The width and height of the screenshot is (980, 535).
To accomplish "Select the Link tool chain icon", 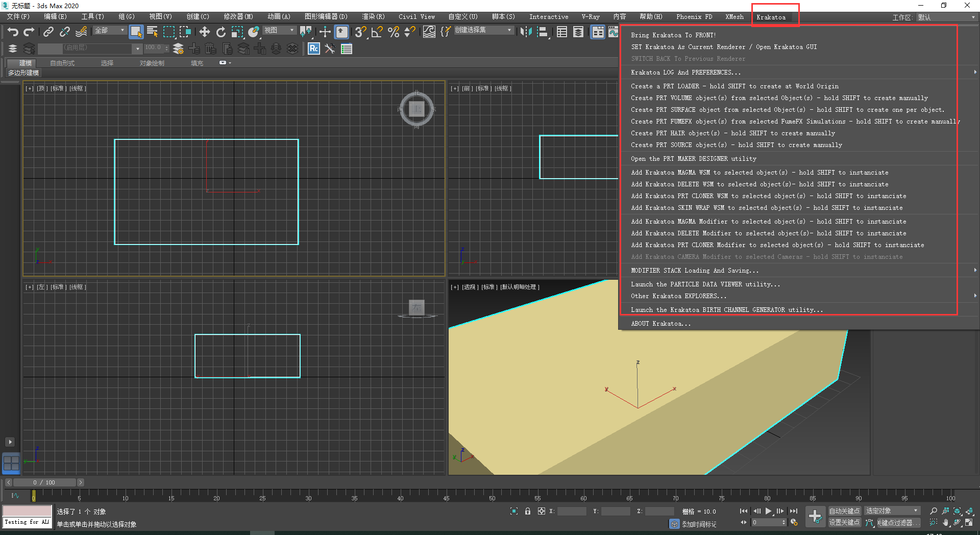I will point(48,32).
